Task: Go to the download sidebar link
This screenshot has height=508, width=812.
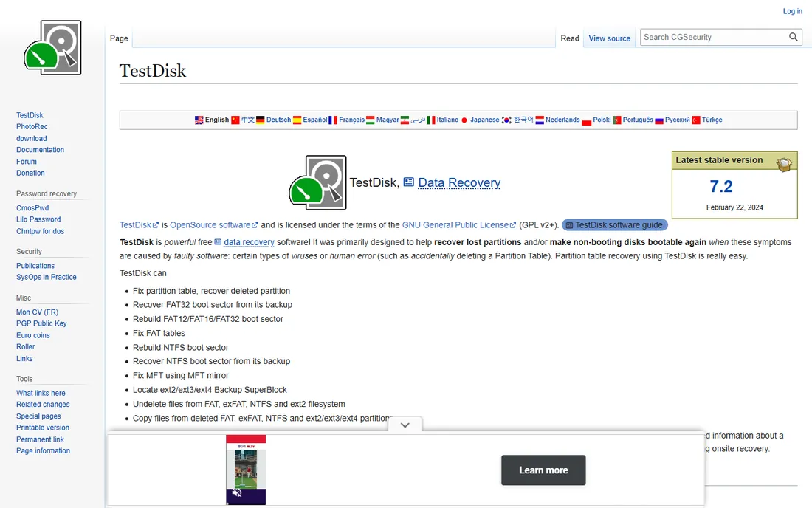Action: point(31,138)
